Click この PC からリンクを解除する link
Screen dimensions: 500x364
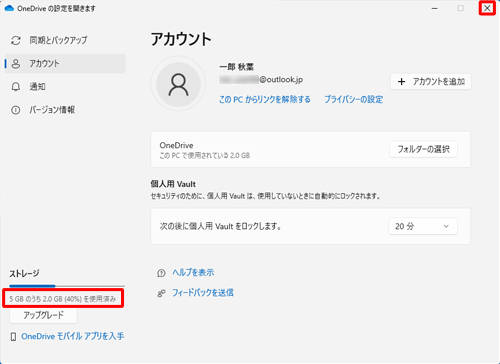(265, 99)
